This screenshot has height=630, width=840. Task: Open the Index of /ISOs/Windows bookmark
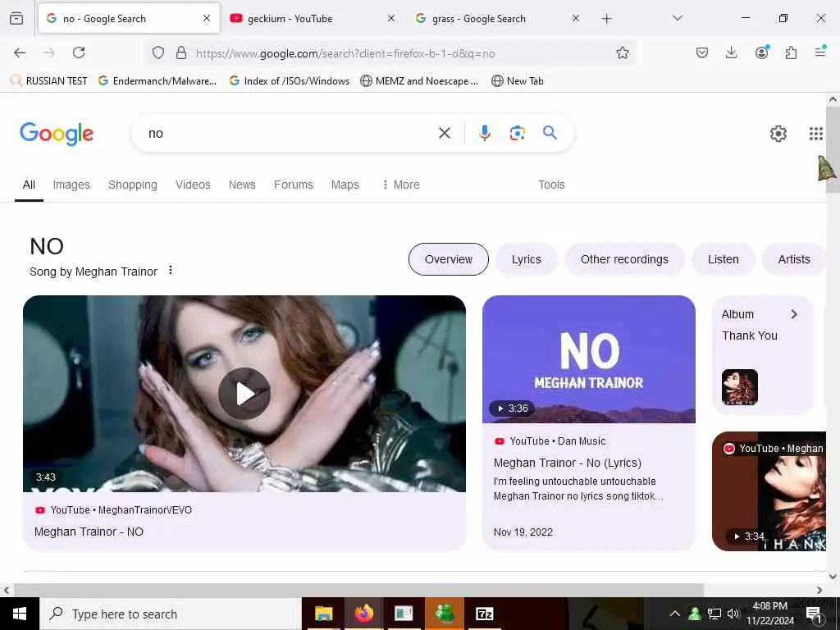[290, 81]
